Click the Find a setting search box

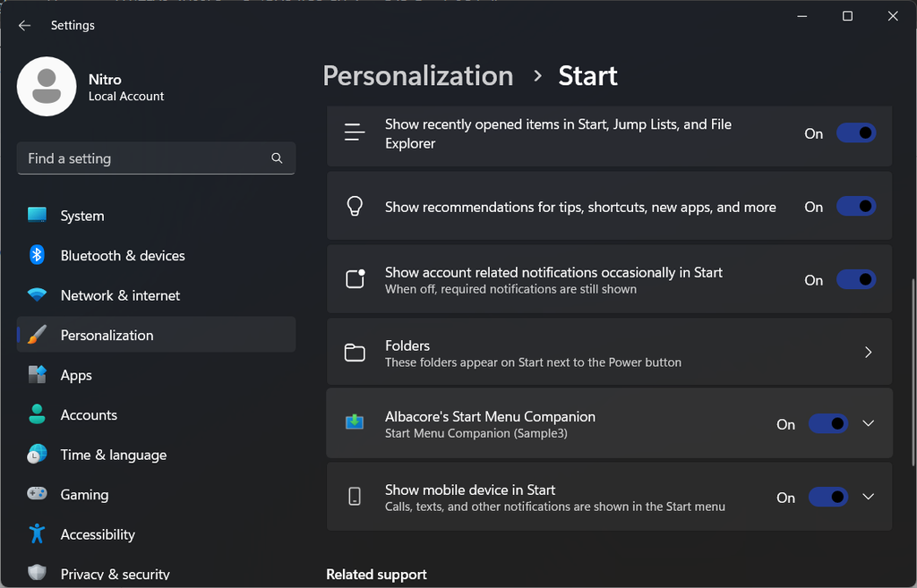point(156,158)
